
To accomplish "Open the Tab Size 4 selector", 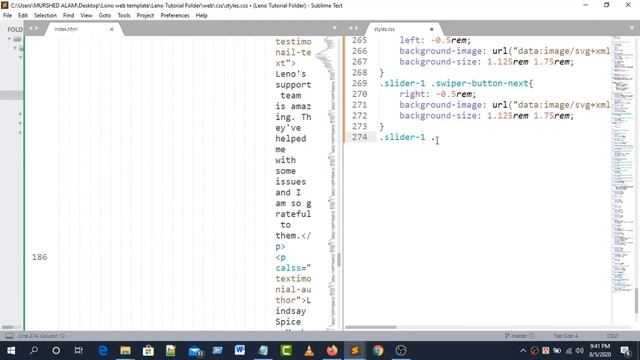I will [565, 336].
